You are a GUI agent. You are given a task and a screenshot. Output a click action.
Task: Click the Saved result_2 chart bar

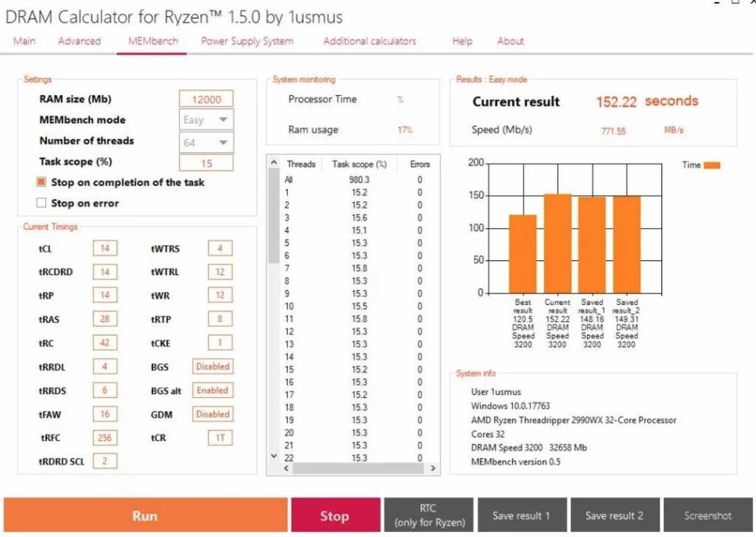click(627, 245)
